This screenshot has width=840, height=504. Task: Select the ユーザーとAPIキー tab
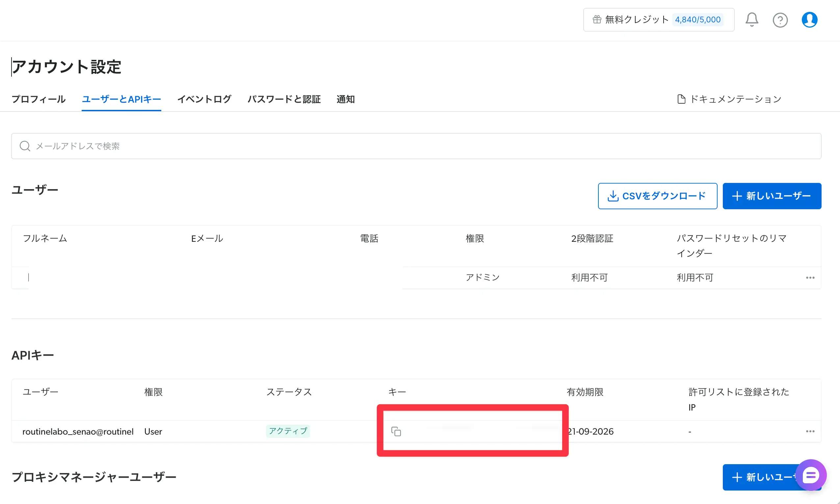[121, 99]
